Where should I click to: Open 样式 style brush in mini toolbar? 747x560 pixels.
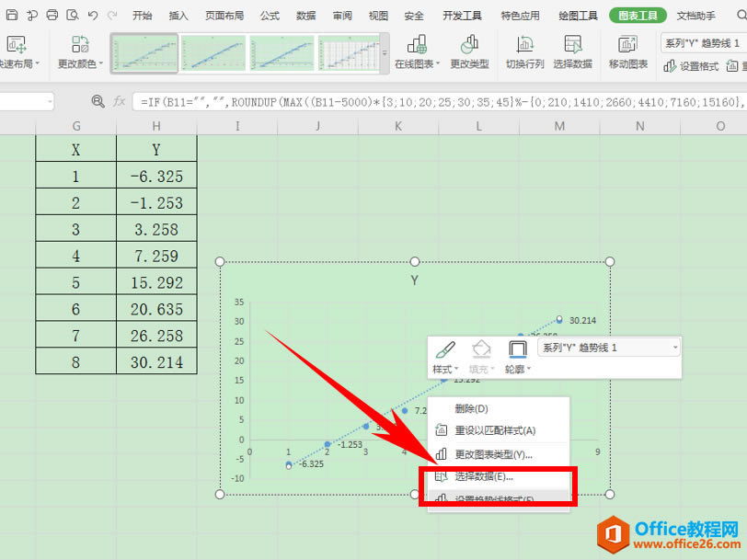tap(445, 357)
